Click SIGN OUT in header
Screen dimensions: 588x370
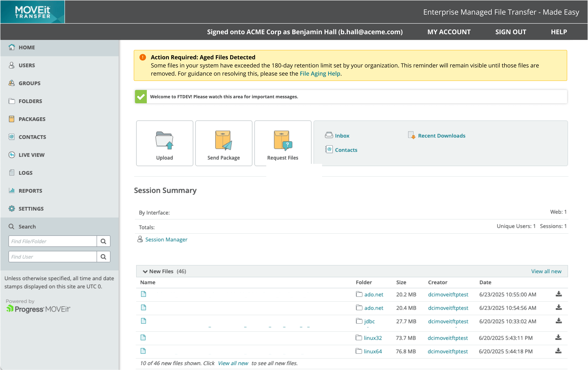click(510, 32)
